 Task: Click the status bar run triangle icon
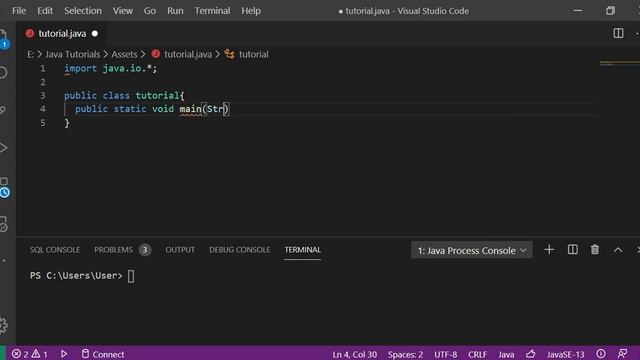point(64,354)
